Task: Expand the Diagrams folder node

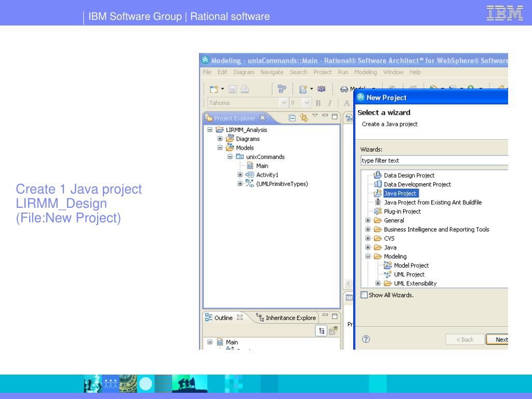Action: [220, 138]
